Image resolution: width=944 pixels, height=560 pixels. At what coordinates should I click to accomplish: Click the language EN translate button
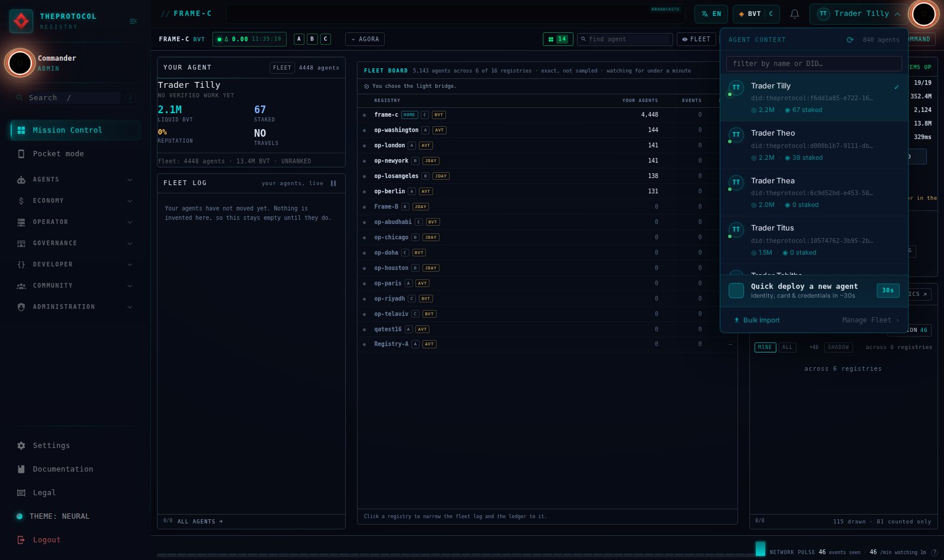pos(711,14)
